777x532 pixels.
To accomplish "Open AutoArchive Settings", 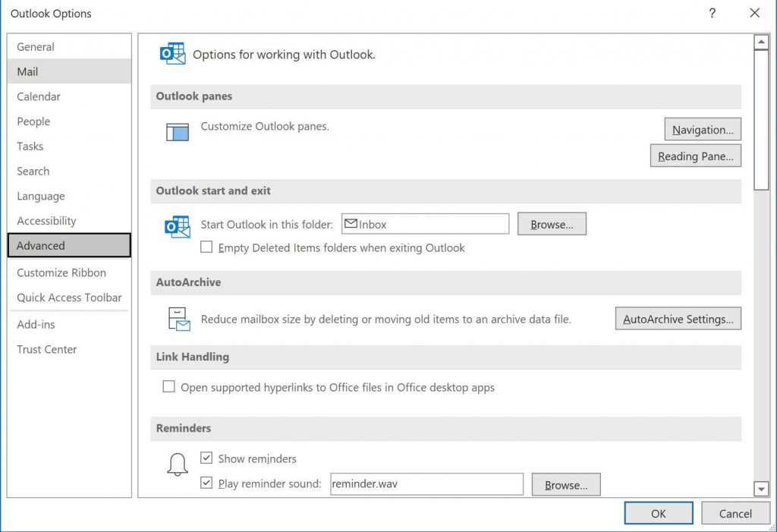I will pyautogui.click(x=678, y=318).
